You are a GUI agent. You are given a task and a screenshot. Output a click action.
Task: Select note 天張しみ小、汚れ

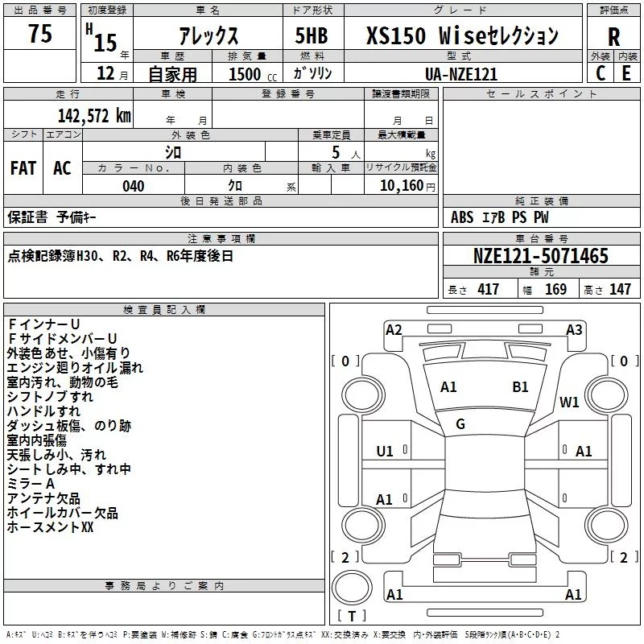56,455
